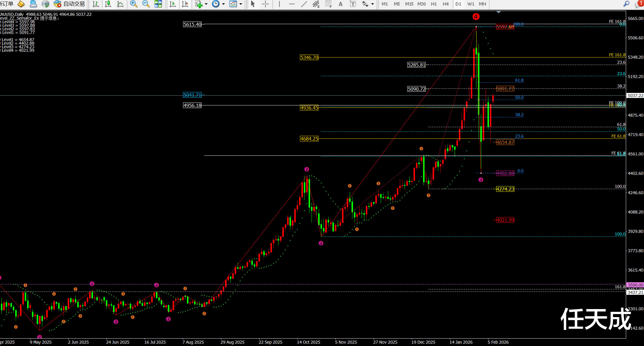Screen dimensions: 644x346
Task: Click the 5041.71 horizontal line label
Action: click(x=192, y=95)
